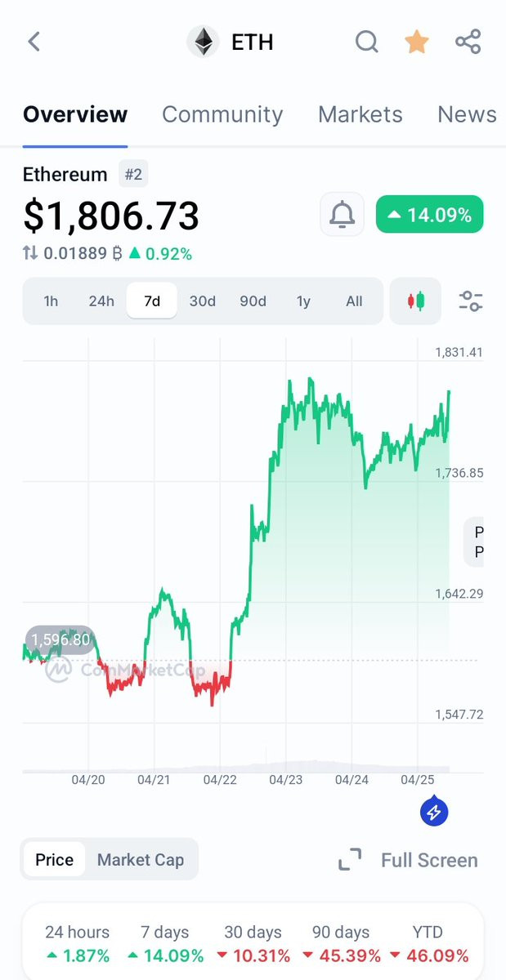
Task: Tap the Ethereum logo icon
Action: (x=203, y=42)
